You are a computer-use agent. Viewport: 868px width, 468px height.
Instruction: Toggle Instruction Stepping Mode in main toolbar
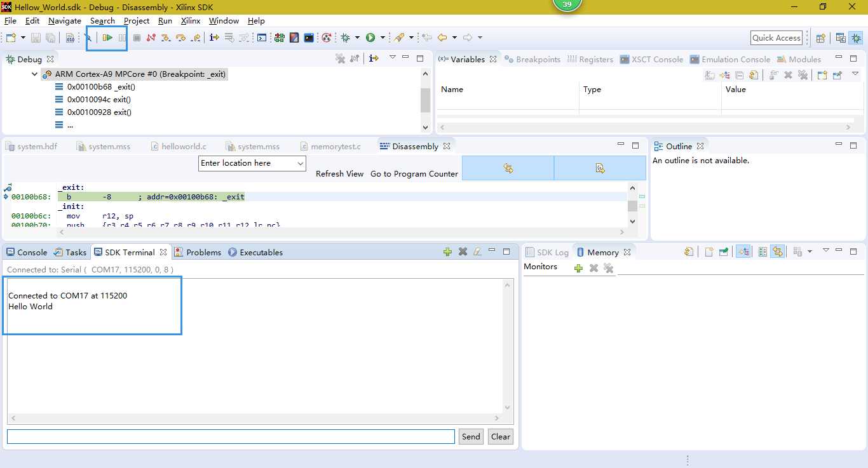coord(214,38)
